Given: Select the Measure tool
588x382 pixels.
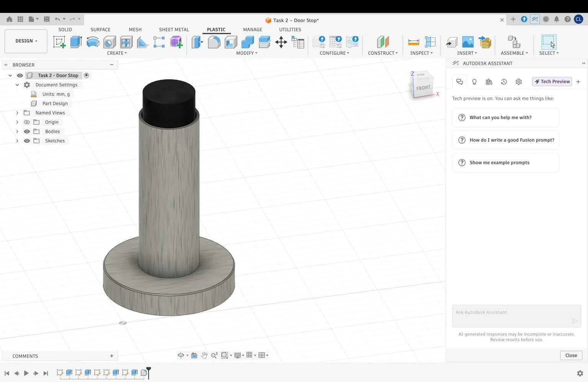Looking at the screenshot, I should (413, 42).
